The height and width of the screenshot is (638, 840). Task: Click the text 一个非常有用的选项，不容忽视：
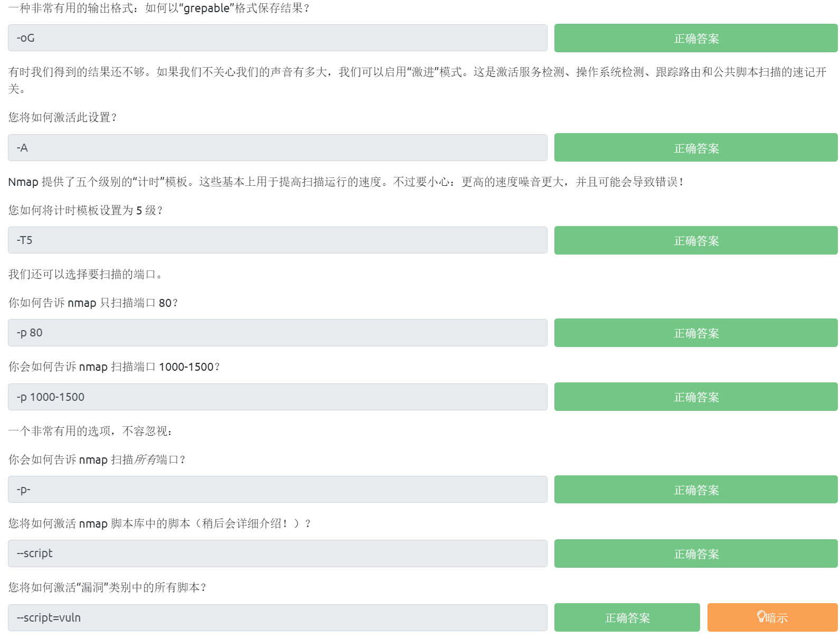(90, 431)
